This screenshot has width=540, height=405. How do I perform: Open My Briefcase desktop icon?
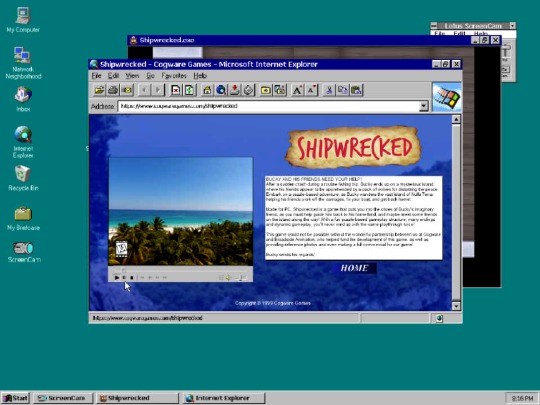[23, 219]
